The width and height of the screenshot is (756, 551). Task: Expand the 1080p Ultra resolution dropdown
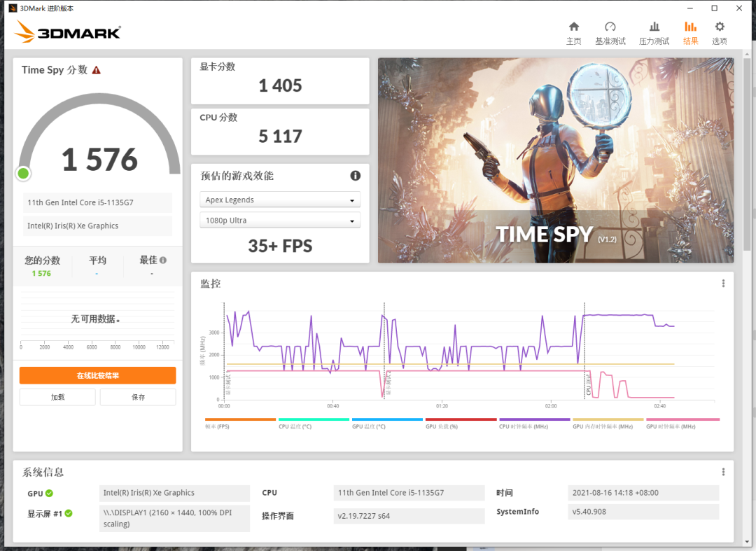point(280,221)
